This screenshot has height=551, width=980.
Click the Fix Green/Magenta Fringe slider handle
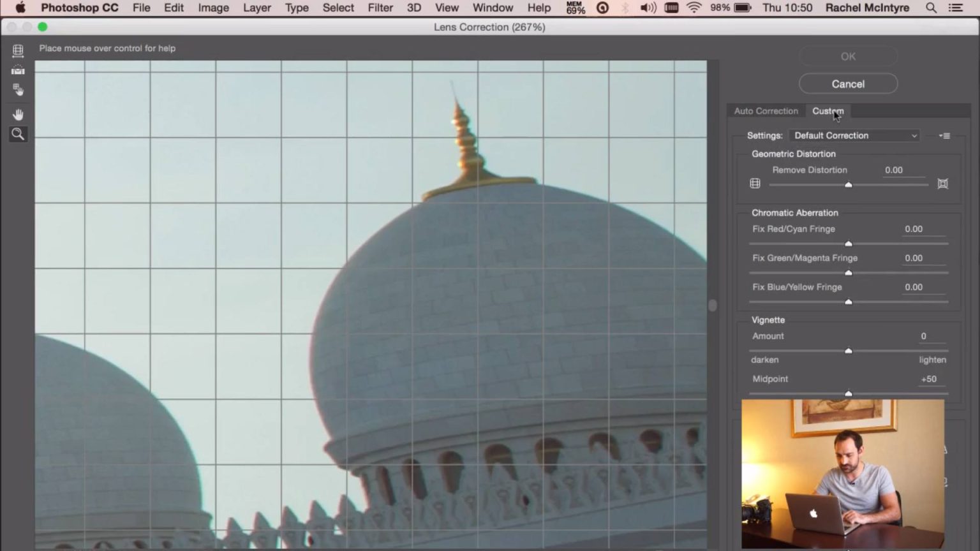coord(848,273)
